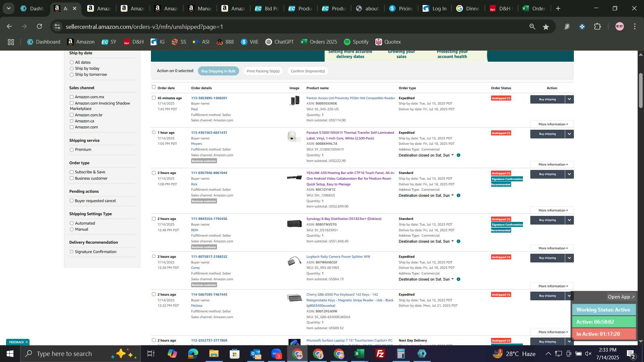Open the bookmarks apps grid icon

click(x=11, y=42)
